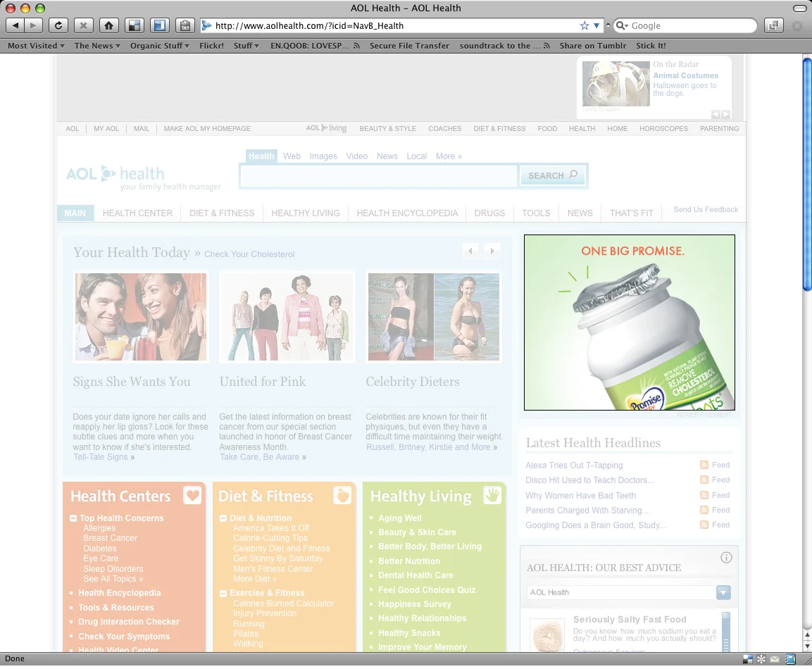Open the AOL Health advice dropdown
Screen dimensions: 812x669
coord(723,592)
